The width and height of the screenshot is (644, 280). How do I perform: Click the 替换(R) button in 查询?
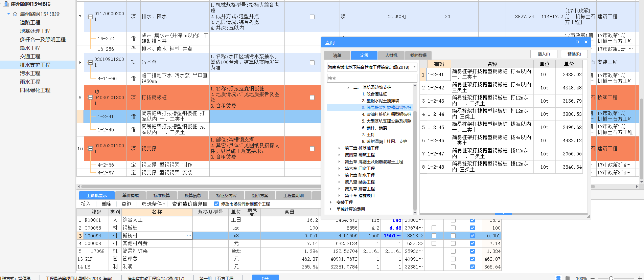coord(574,54)
